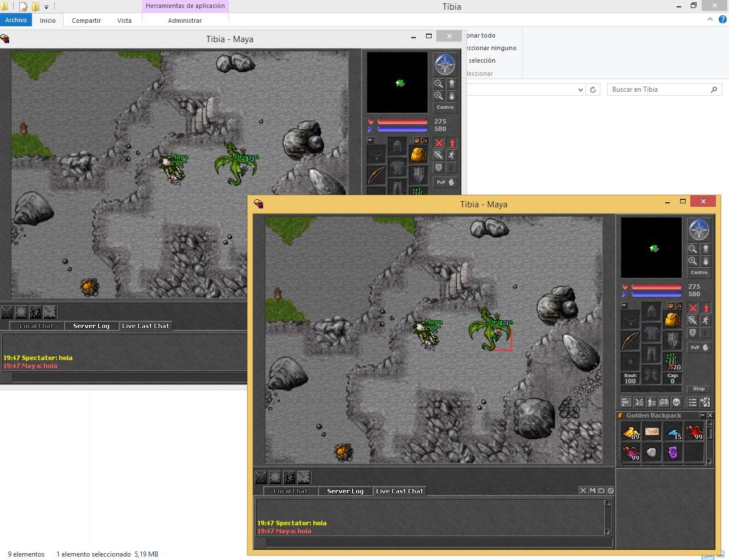737x560 pixels.
Task: Zoom in the minimap in front Tibia window
Action: coord(693,261)
